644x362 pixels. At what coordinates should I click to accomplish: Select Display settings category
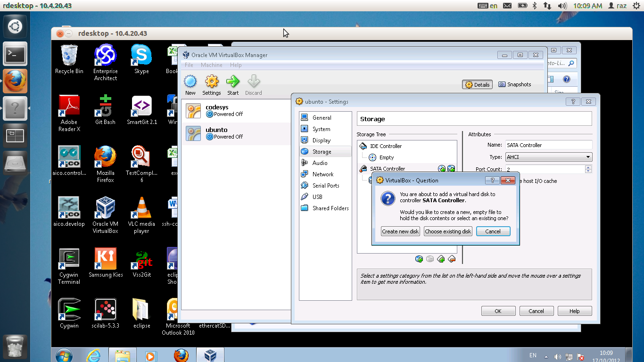(x=325, y=140)
